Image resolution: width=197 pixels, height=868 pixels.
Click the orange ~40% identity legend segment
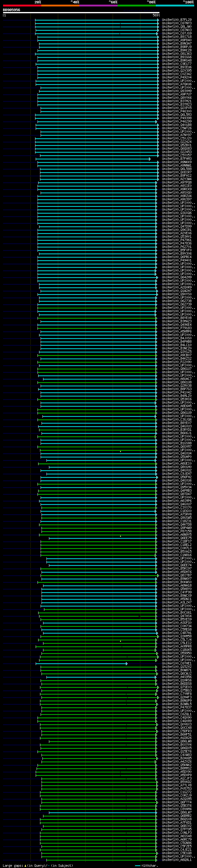[60, 6]
